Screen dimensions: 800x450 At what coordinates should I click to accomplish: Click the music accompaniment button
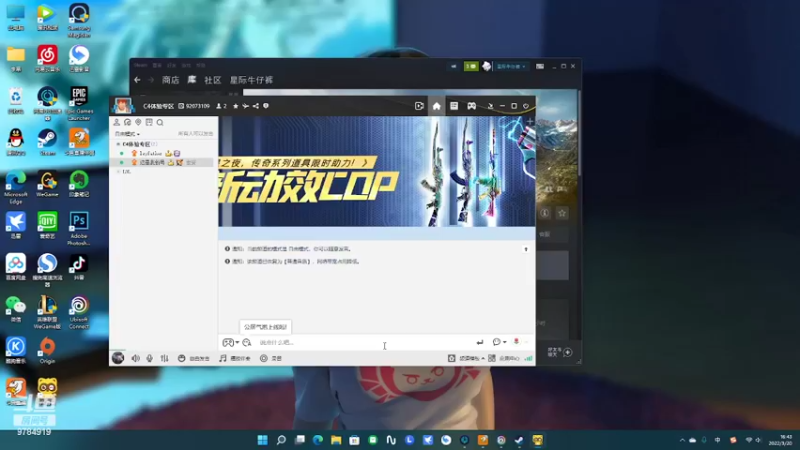[235, 358]
